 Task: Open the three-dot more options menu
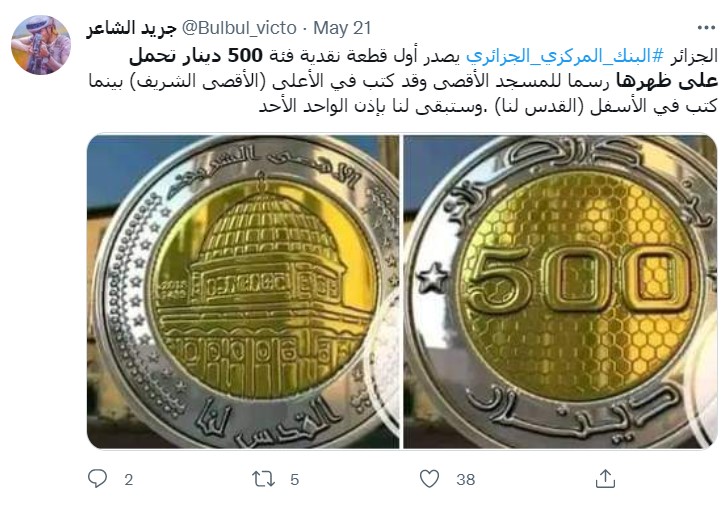tap(706, 28)
